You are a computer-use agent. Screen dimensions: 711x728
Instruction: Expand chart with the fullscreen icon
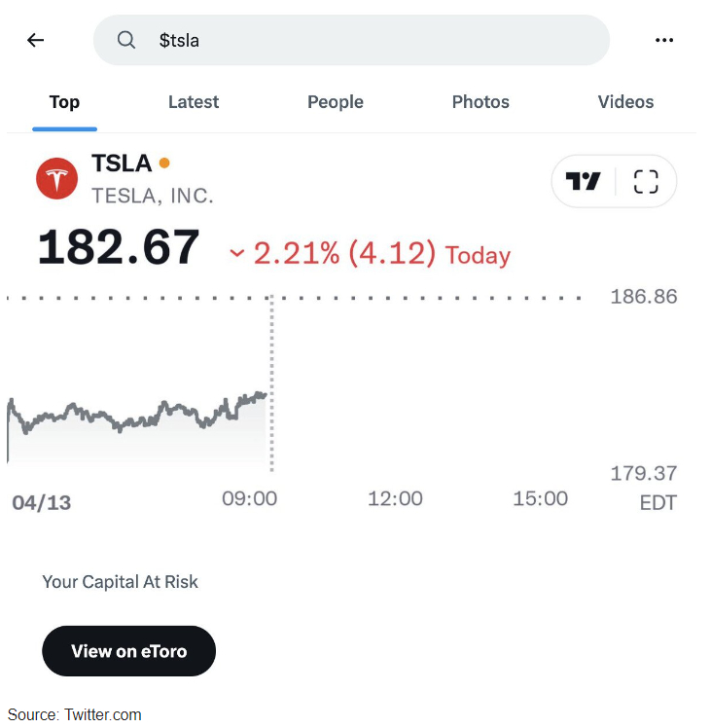coord(646,181)
